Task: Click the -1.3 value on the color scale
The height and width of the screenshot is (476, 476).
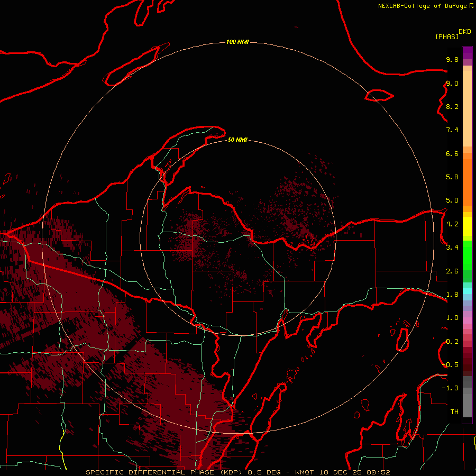Action: coord(451,388)
